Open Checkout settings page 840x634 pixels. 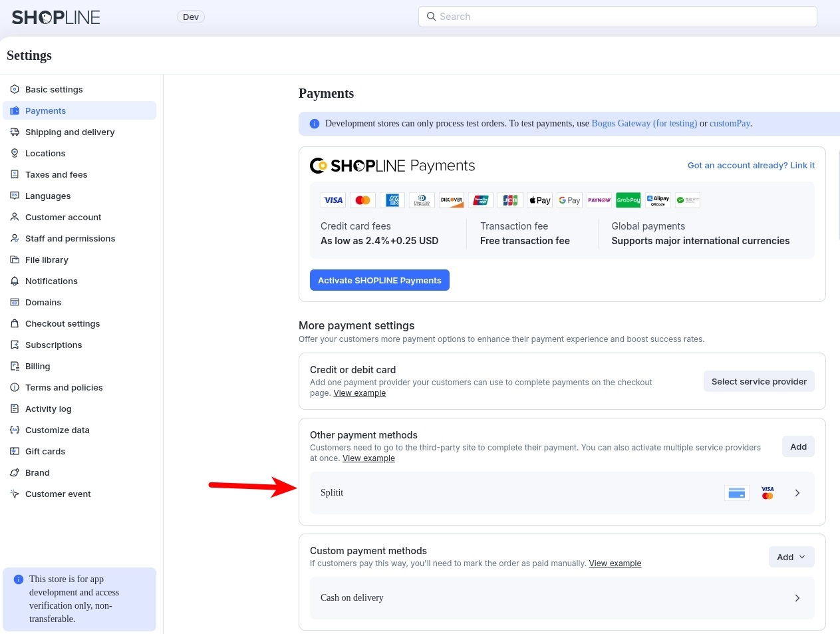[x=80, y=323]
